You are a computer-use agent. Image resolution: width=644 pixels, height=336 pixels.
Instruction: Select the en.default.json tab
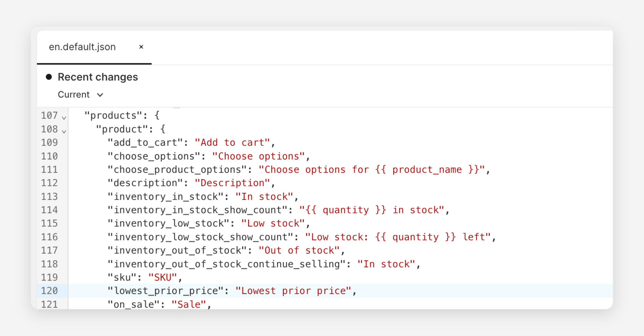(82, 47)
